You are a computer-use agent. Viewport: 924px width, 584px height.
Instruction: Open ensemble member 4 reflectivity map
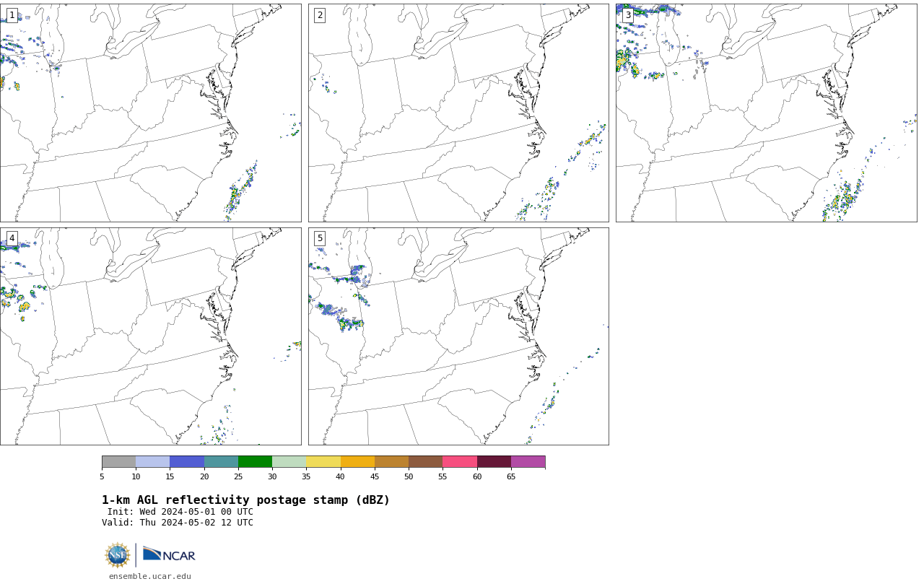point(150,336)
